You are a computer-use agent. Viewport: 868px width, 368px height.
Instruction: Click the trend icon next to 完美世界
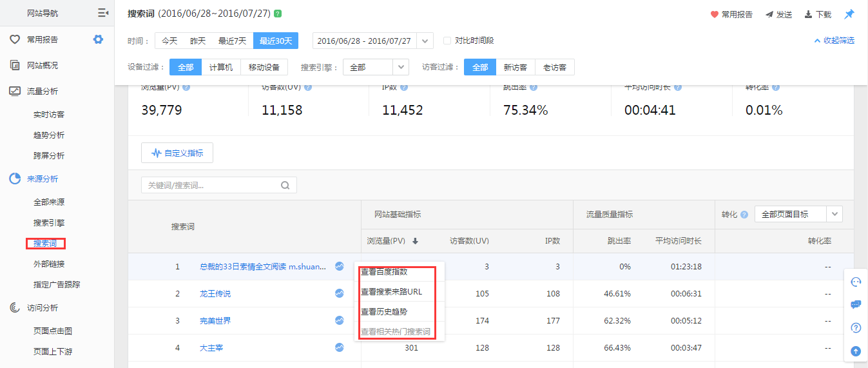coord(340,320)
